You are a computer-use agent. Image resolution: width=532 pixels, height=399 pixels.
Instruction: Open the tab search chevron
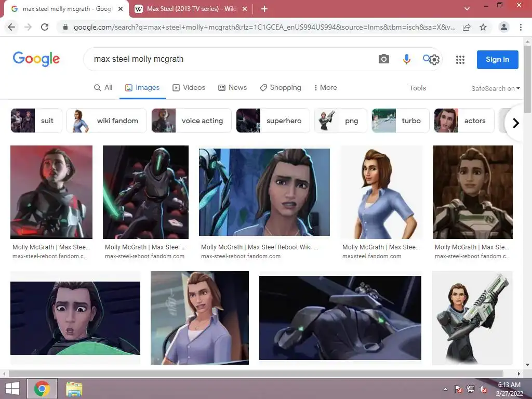tap(467, 9)
